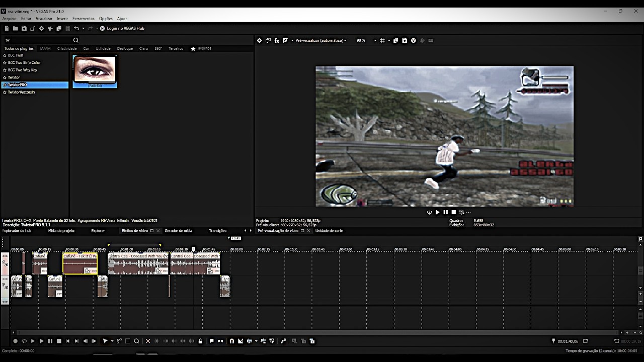
Task: Save the project with the disk icon
Action: (x=24, y=29)
